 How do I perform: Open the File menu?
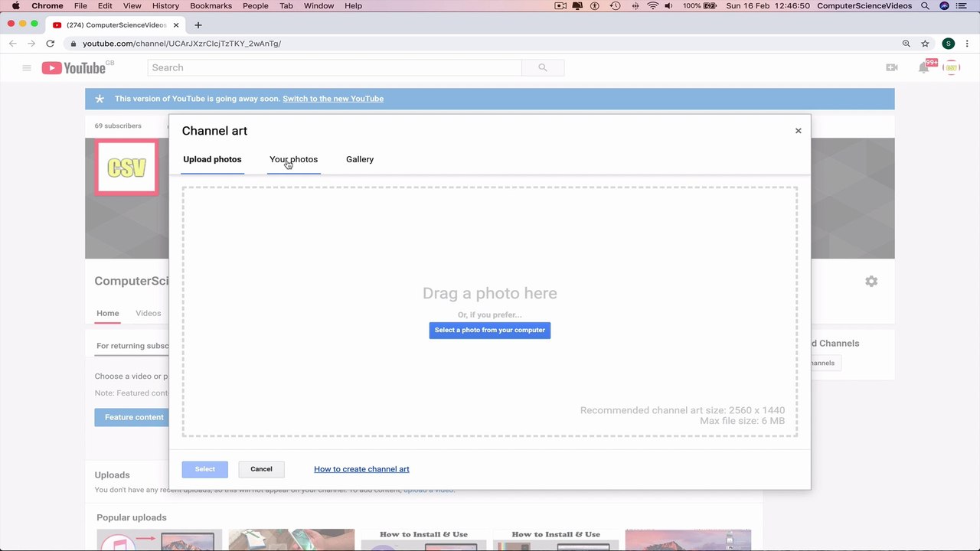click(82, 6)
